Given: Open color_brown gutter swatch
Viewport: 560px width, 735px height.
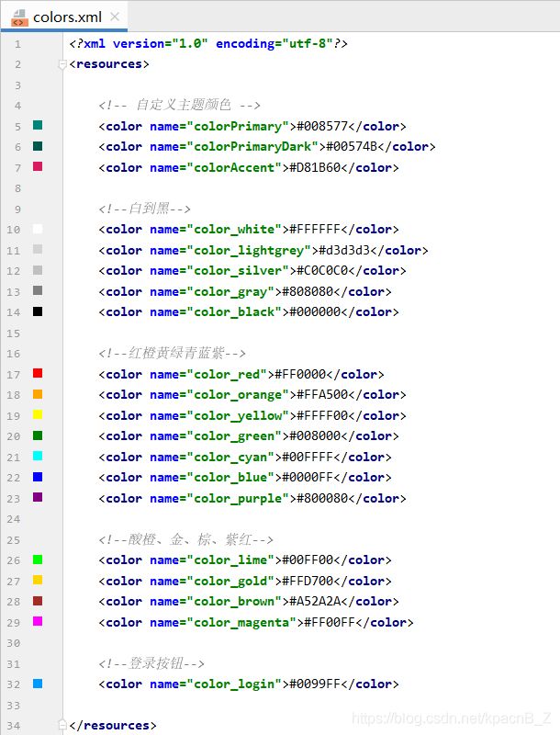Looking at the screenshot, I should pos(38,601).
